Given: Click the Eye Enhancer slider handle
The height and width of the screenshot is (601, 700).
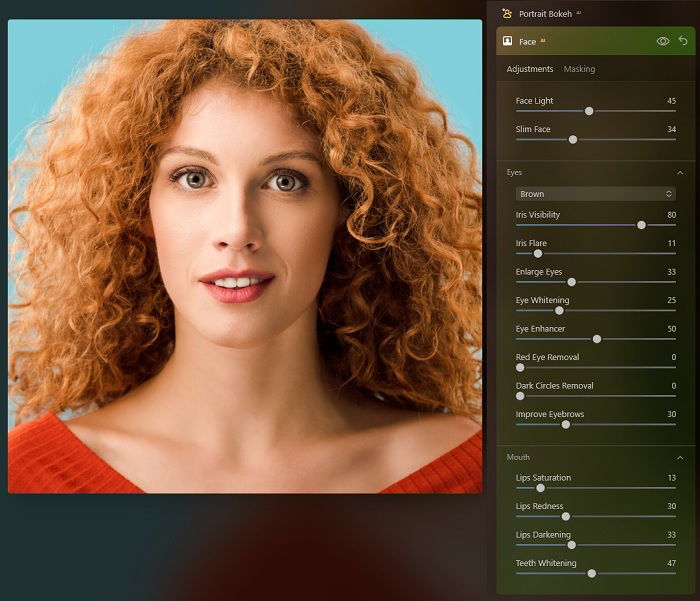Looking at the screenshot, I should click(596, 339).
